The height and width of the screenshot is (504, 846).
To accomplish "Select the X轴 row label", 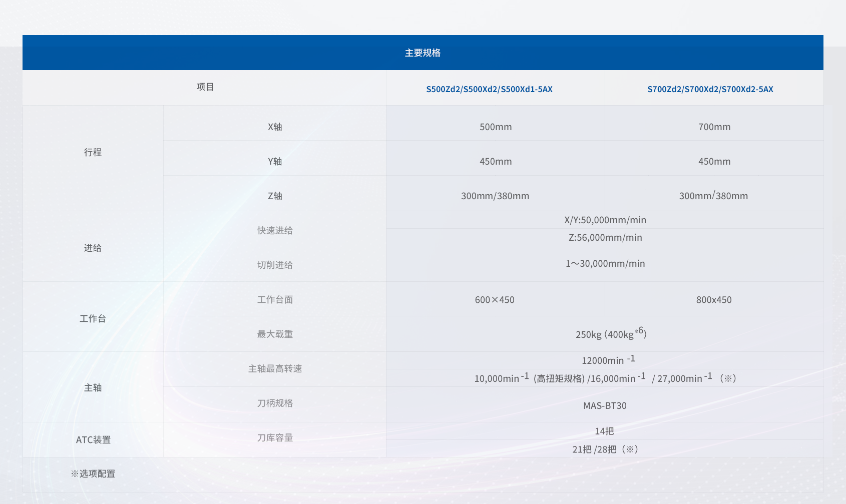I will tap(275, 127).
